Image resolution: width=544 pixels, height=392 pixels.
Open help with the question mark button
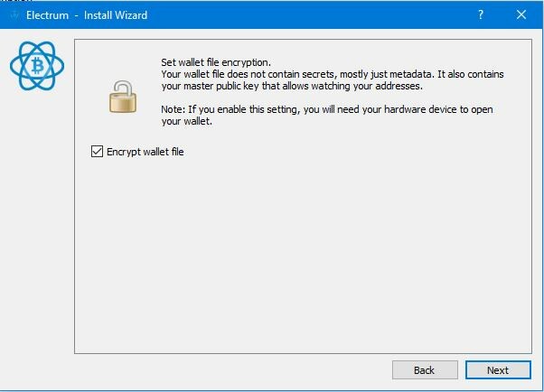click(x=481, y=14)
